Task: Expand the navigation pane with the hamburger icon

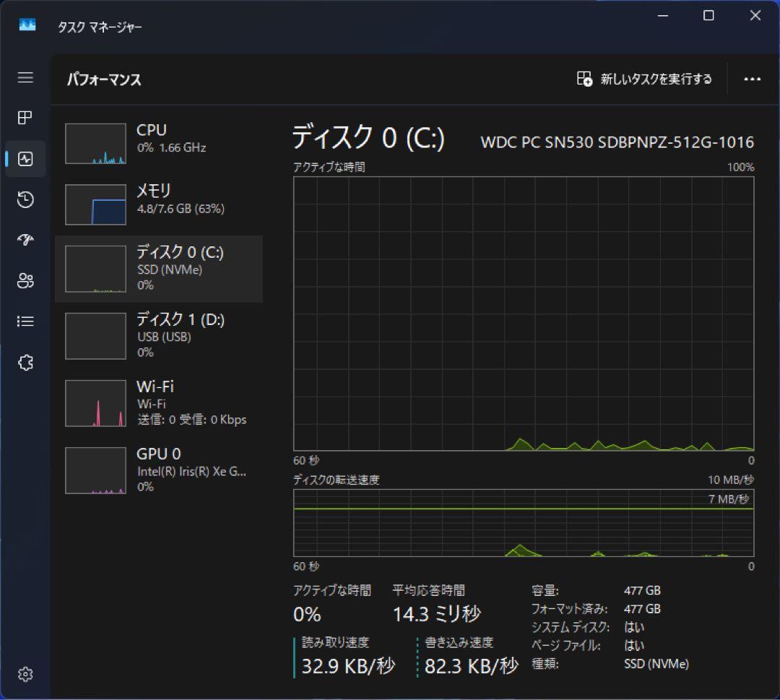Action: [x=25, y=77]
